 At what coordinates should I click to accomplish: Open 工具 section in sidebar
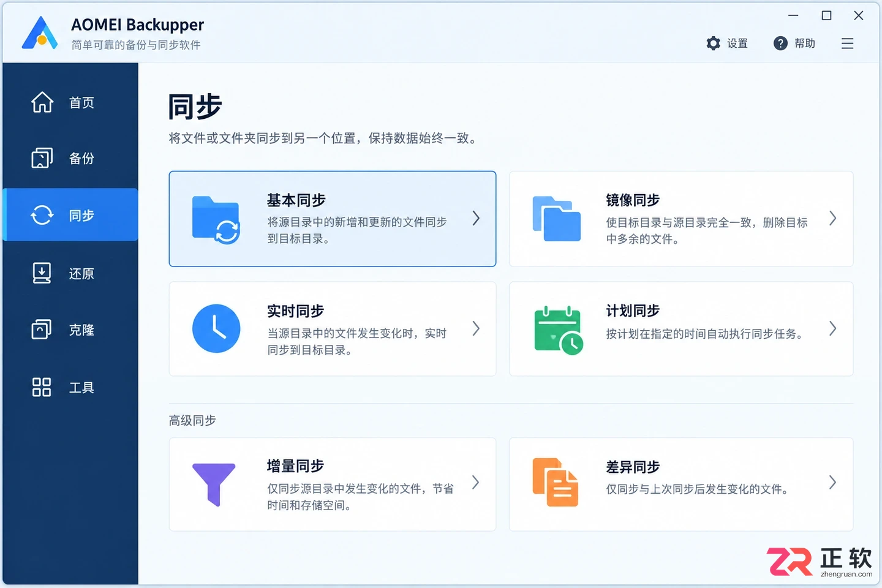[x=81, y=388]
